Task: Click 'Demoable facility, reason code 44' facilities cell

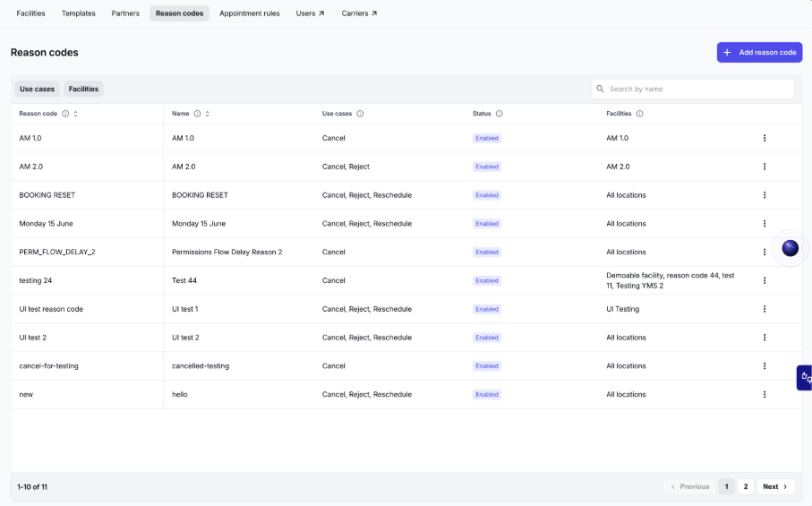Action: [x=671, y=280]
